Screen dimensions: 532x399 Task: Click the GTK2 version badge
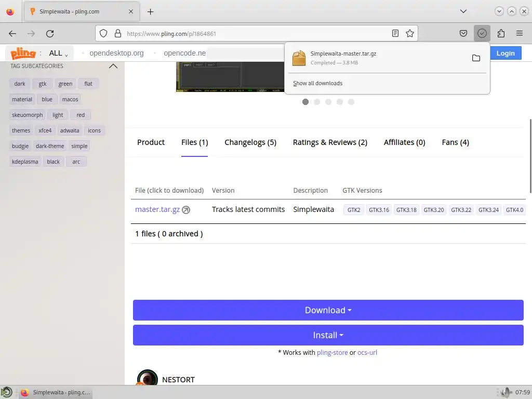pos(354,210)
